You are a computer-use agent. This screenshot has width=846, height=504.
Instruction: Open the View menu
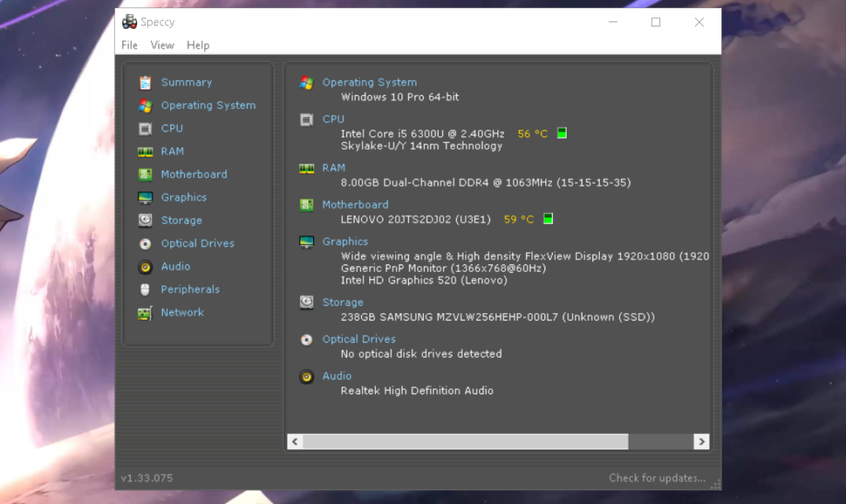(x=162, y=45)
